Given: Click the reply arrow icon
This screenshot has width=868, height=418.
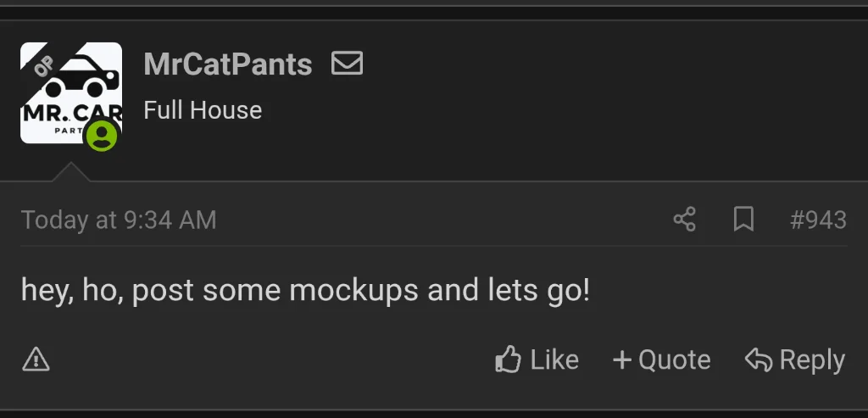Looking at the screenshot, I should click(758, 359).
